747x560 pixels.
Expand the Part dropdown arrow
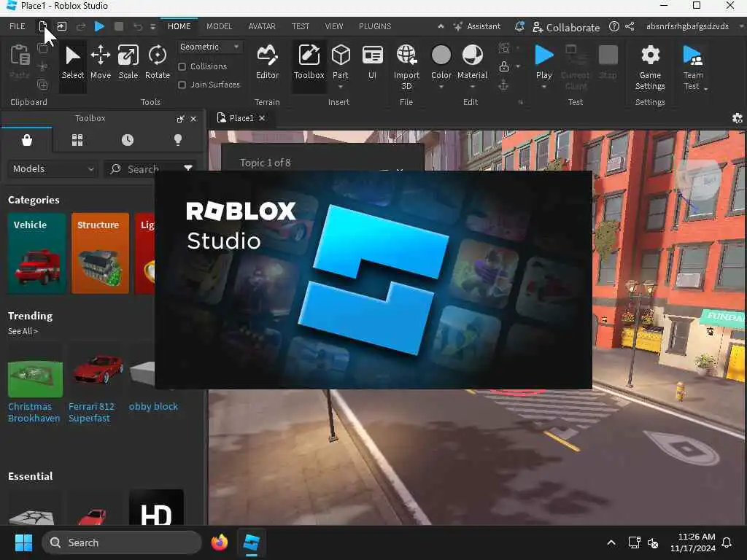click(341, 87)
